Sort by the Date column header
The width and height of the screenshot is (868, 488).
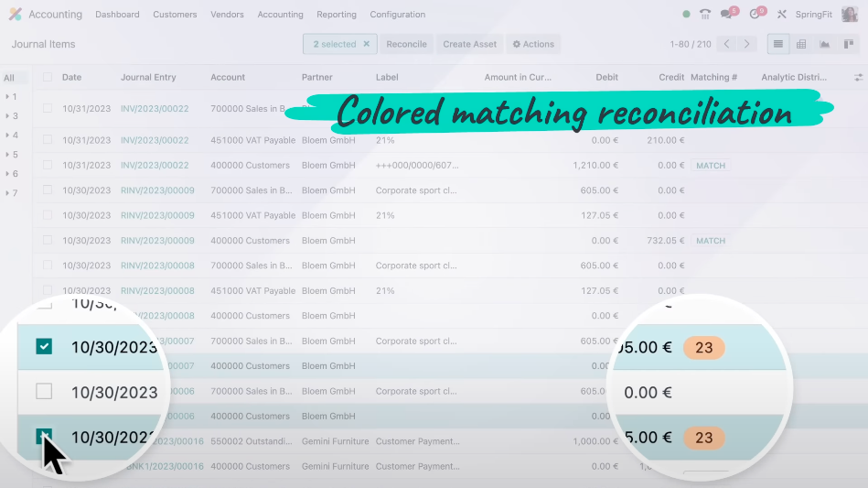click(x=72, y=77)
